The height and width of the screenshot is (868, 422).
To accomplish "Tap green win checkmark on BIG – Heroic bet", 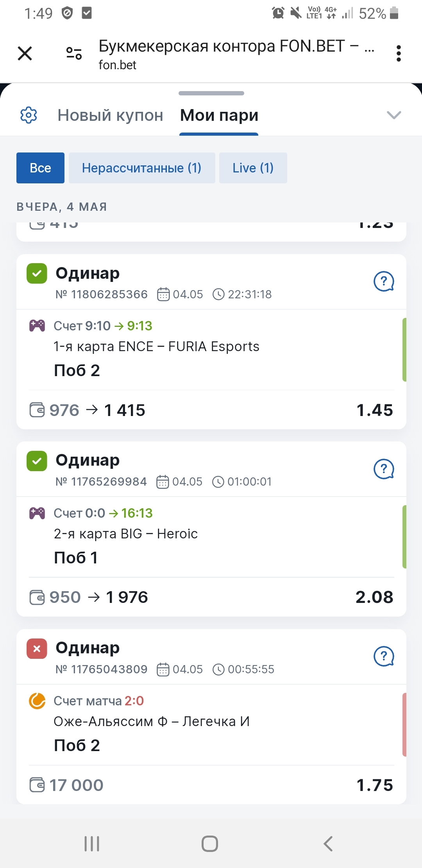I will pos(37,461).
